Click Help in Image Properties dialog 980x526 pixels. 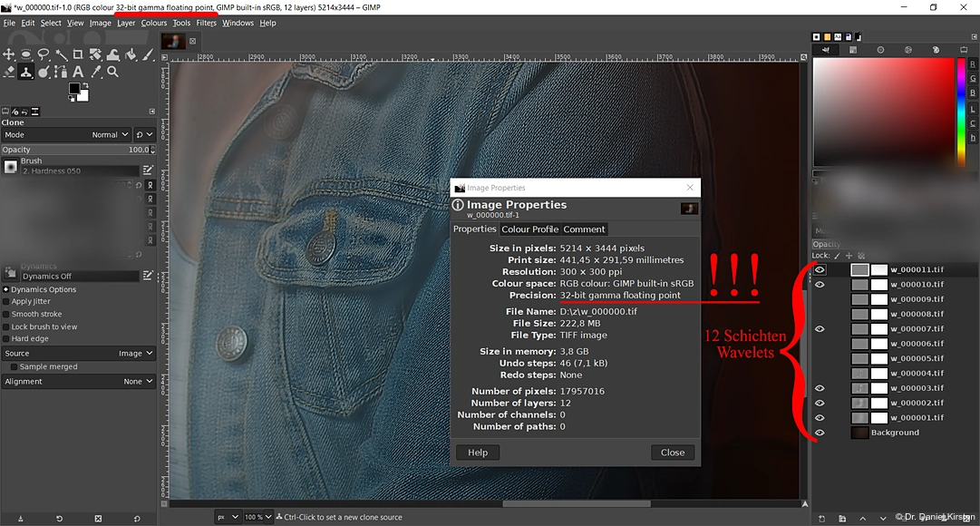478,453
